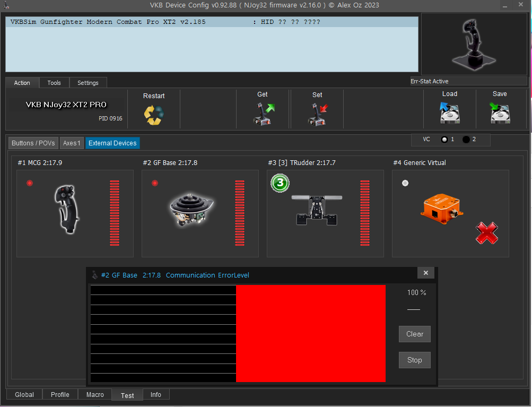Select VC radio option 1
Screen dimensions: 532x407
pyautogui.click(x=444, y=140)
